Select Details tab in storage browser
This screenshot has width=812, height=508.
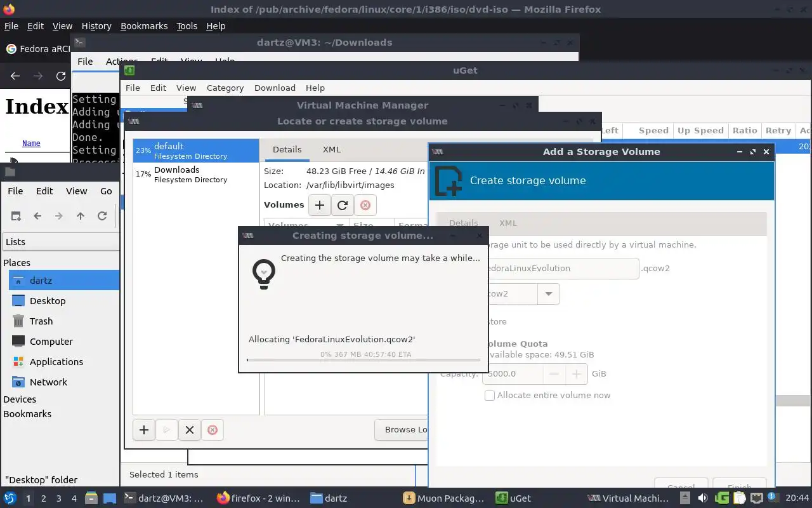pos(287,149)
